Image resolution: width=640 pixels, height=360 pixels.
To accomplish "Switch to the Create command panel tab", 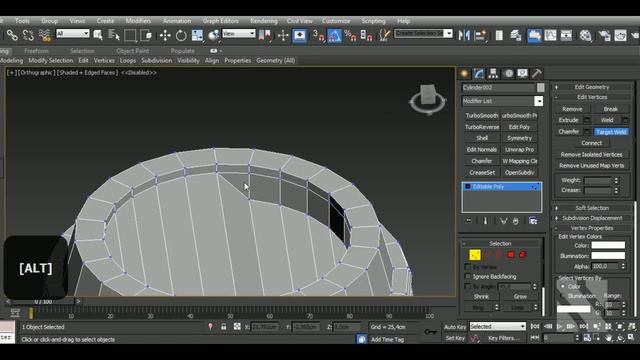I will tap(464, 73).
